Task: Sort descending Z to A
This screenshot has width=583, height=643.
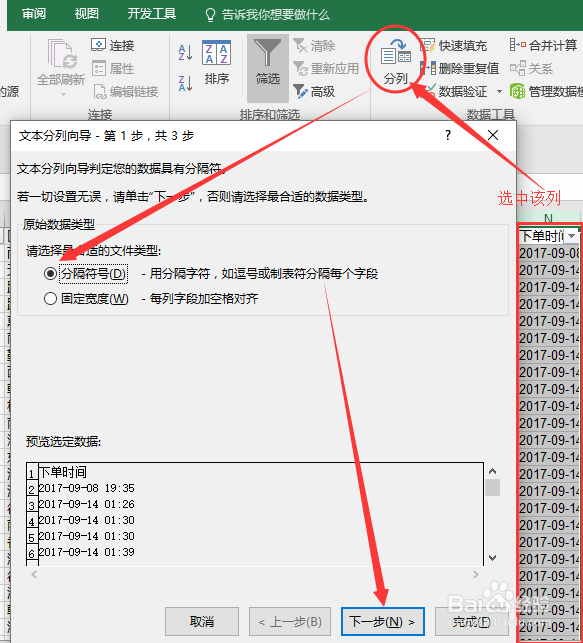Action: pos(185,83)
